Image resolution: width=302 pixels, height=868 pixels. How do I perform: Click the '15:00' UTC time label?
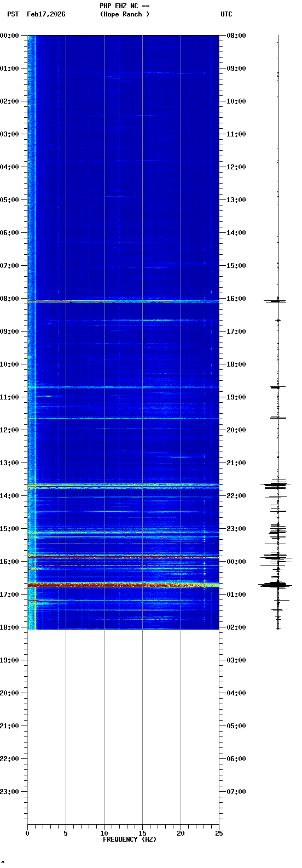click(236, 266)
